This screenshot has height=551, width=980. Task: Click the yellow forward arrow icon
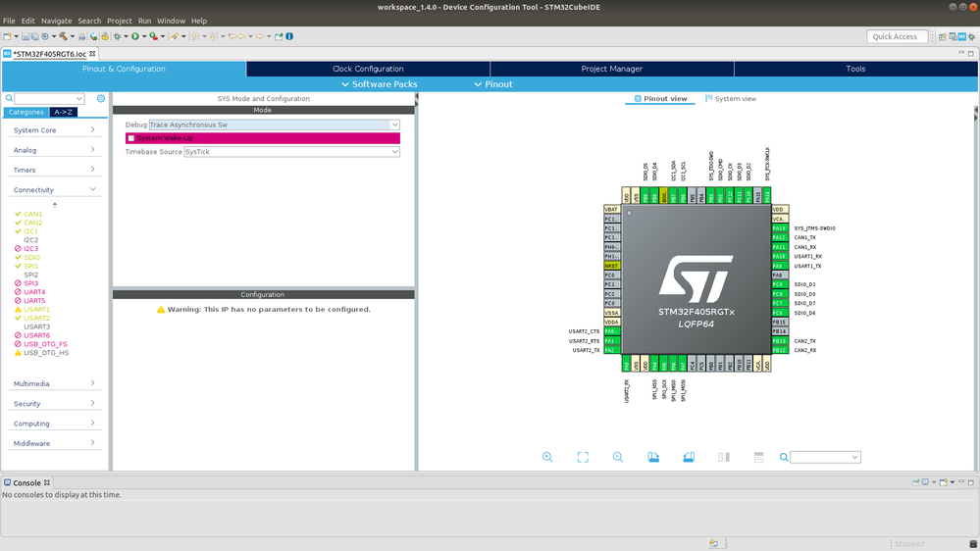(x=259, y=36)
